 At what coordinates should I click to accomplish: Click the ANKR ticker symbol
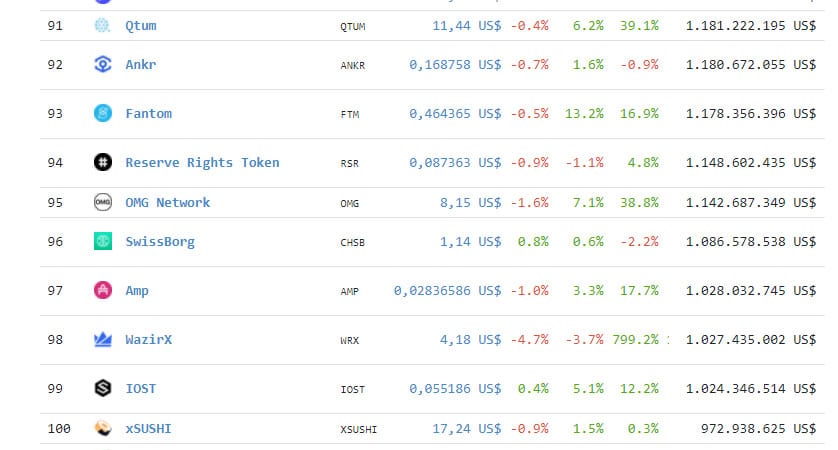[352, 66]
